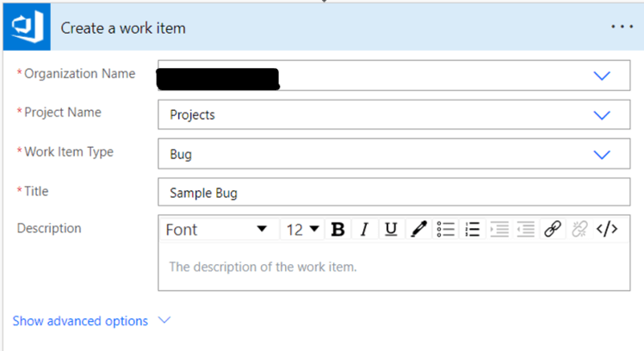Expand the Organization Name dropdown
Image resolution: width=644 pixels, height=351 pixels.
(x=602, y=76)
